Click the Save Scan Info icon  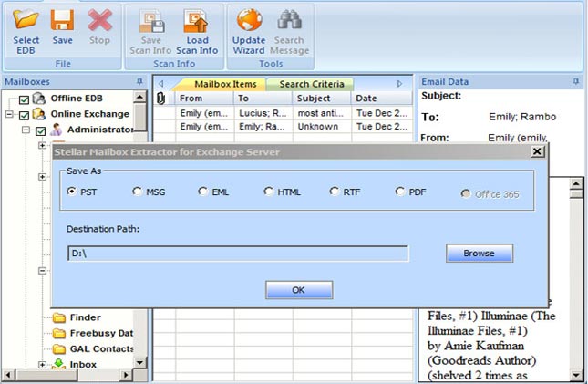pyautogui.click(x=151, y=21)
